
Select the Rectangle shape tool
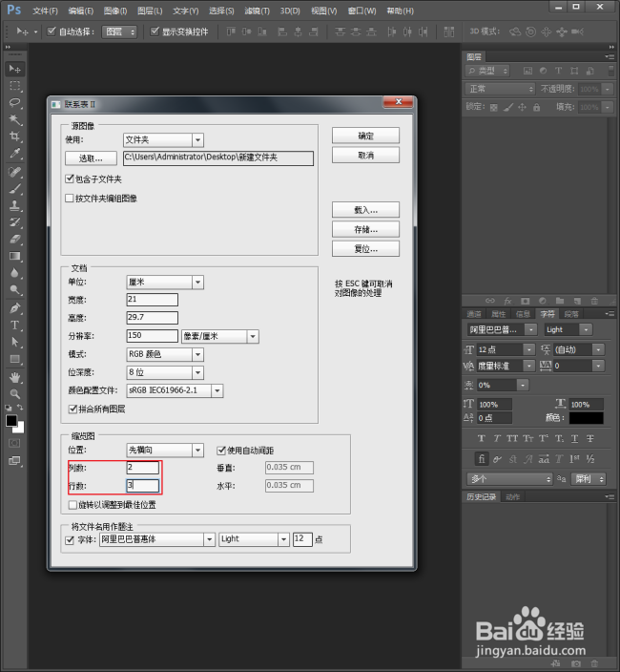pos(15,359)
